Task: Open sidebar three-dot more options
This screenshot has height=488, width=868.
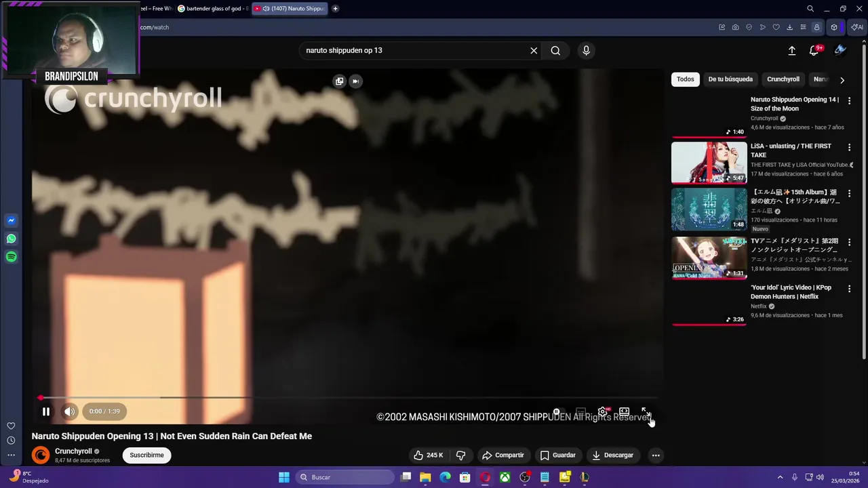Action: [11, 455]
